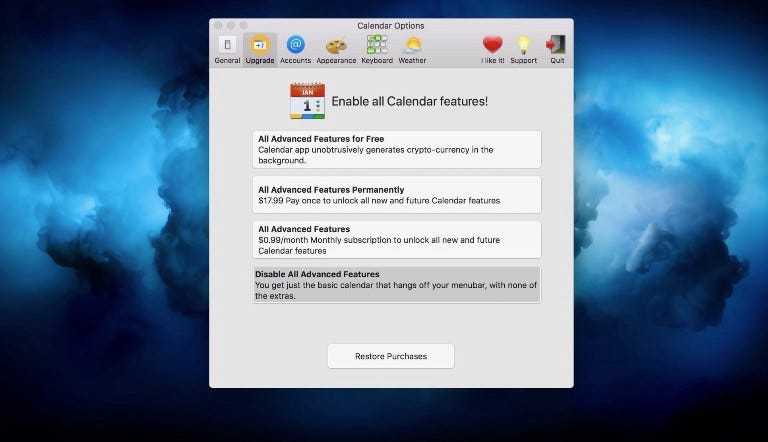Image resolution: width=768 pixels, height=442 pixels.
Task: Minimize the Calendar Options window
Action: tap(231, 25)
